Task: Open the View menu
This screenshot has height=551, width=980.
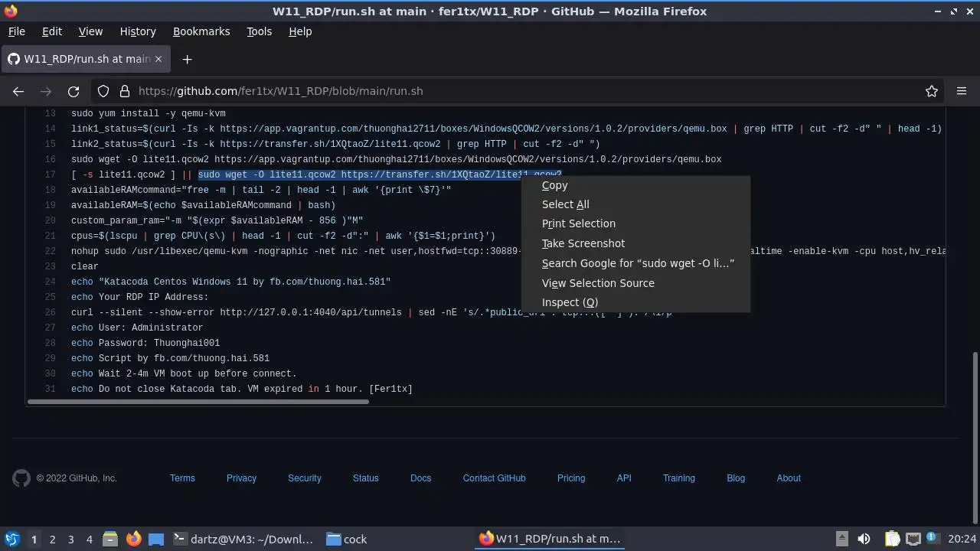Action: pos(90,31)
